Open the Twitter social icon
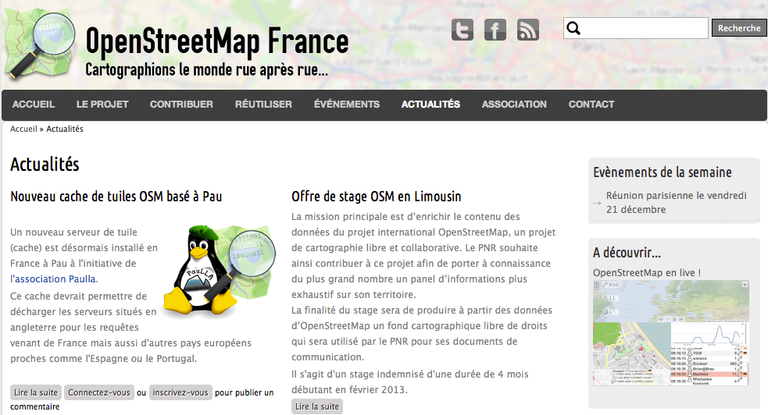Viewport: 768px width, 415px height. (462, 30)
